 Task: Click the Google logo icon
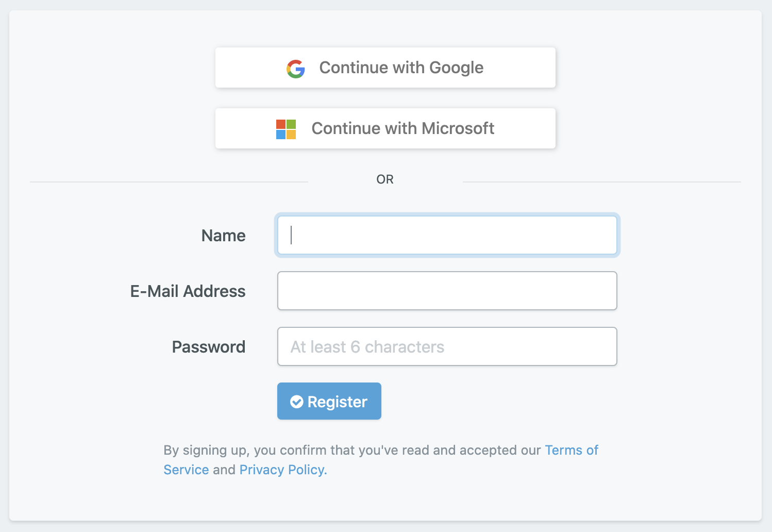(296, 69)
